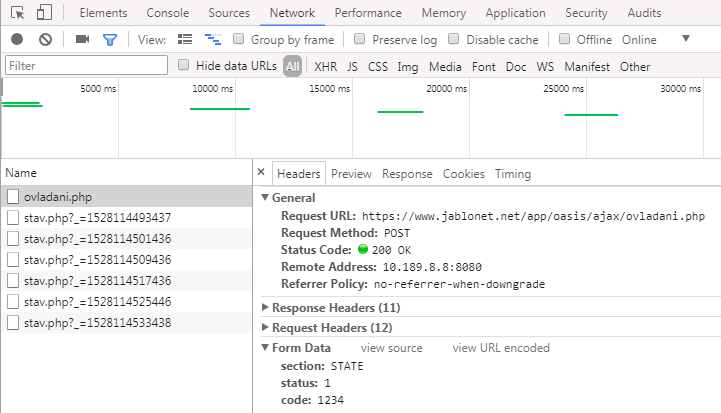Close the request details pane
The width and height of the screenshot is (721, 413).
click(262, 172)
